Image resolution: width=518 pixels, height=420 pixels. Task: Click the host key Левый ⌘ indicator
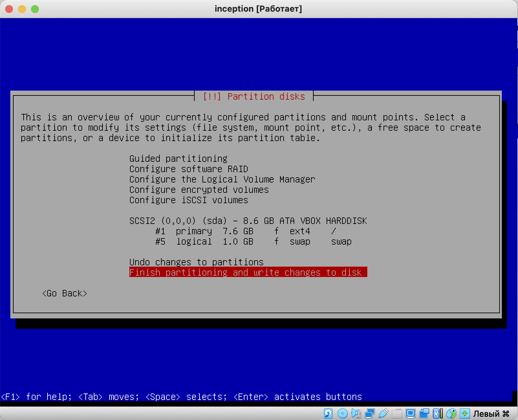coord(491,414)
